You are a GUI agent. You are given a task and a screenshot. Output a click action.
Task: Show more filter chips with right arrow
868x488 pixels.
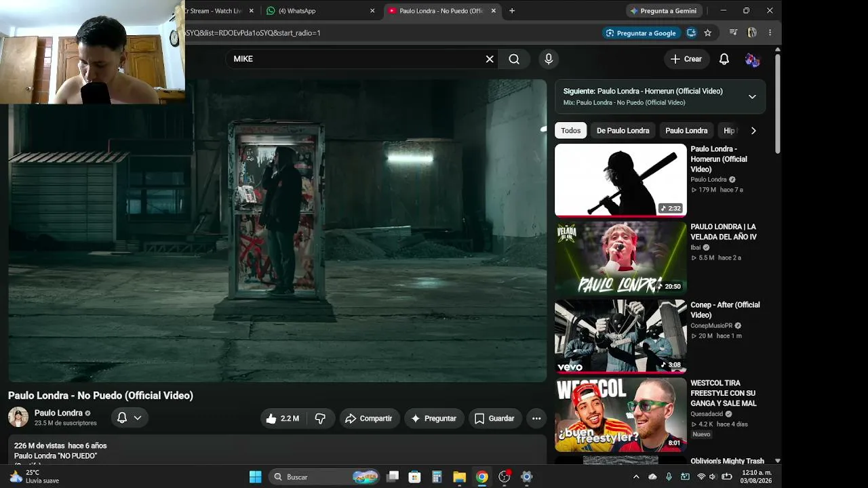click(753, 131)
